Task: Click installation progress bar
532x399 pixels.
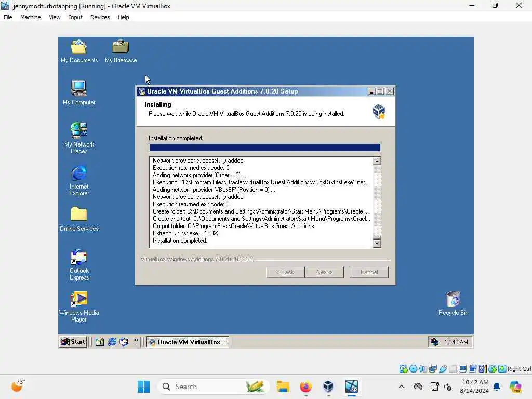Action: [265, 148]
